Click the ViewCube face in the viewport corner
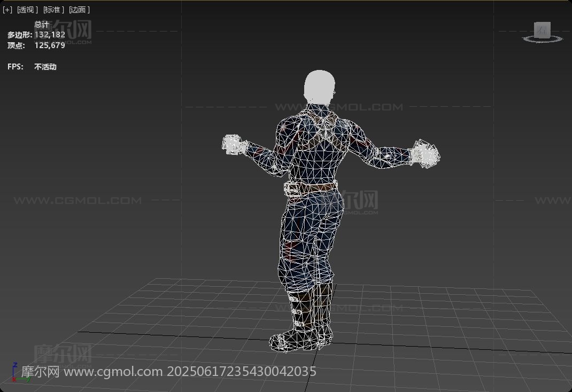 542,29
